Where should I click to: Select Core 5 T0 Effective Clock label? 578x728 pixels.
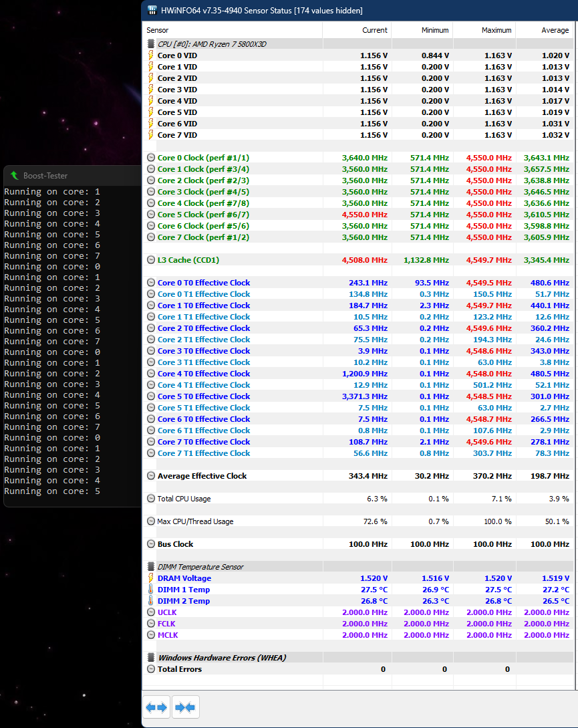tap(204, 396)
